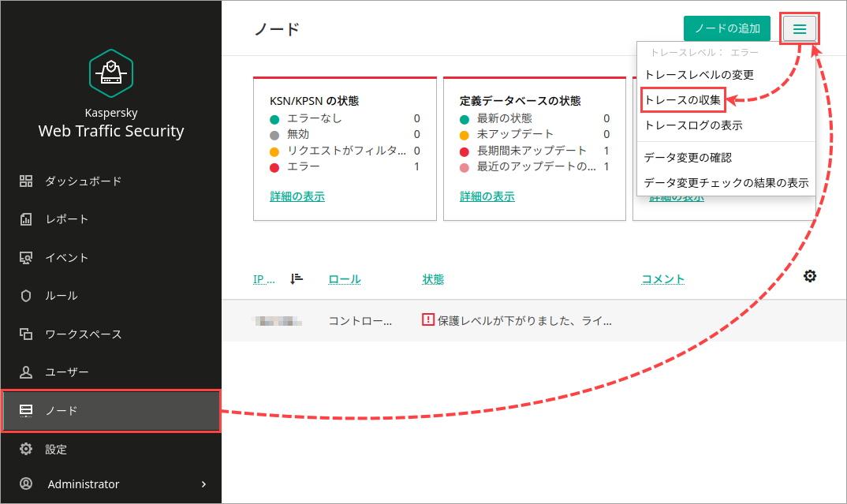Sort by the ロール column header
847x504 pixels.
[345, 279]
